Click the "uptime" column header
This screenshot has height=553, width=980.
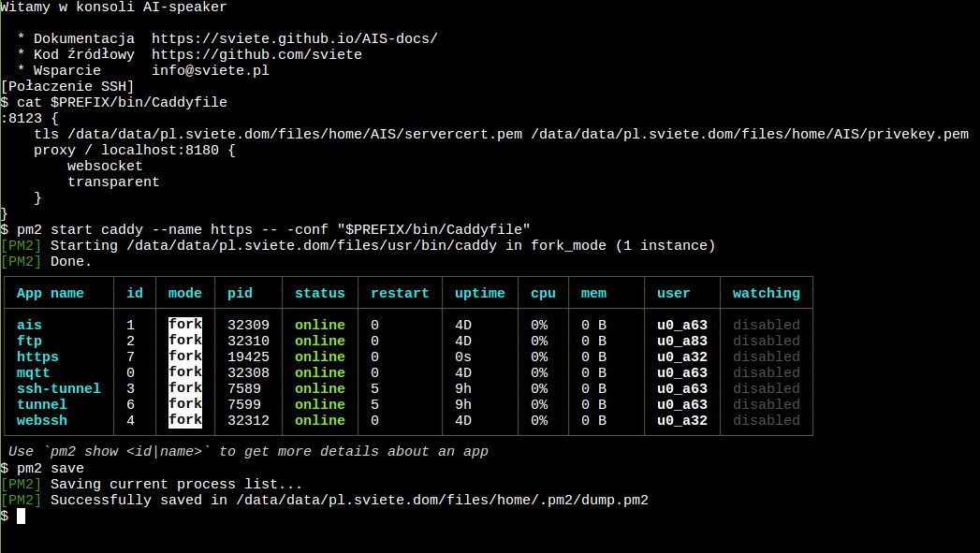(x=479, y=293)
